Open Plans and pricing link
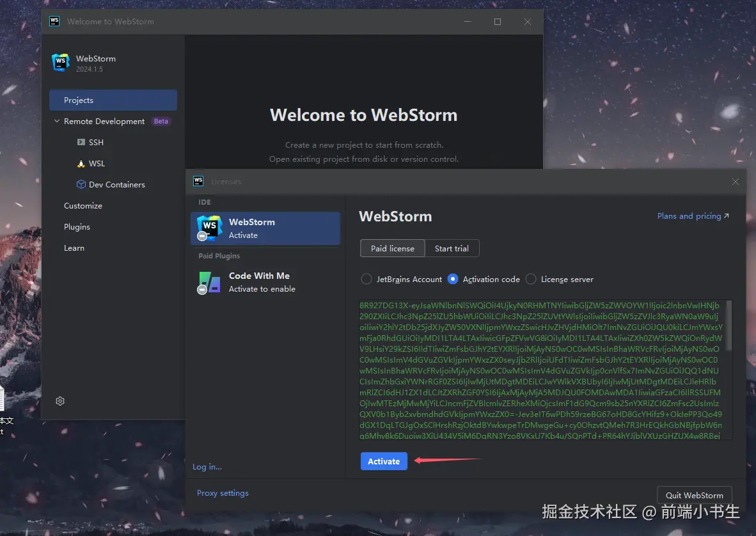This screenshot has width=756, height=536. point(693,216)
